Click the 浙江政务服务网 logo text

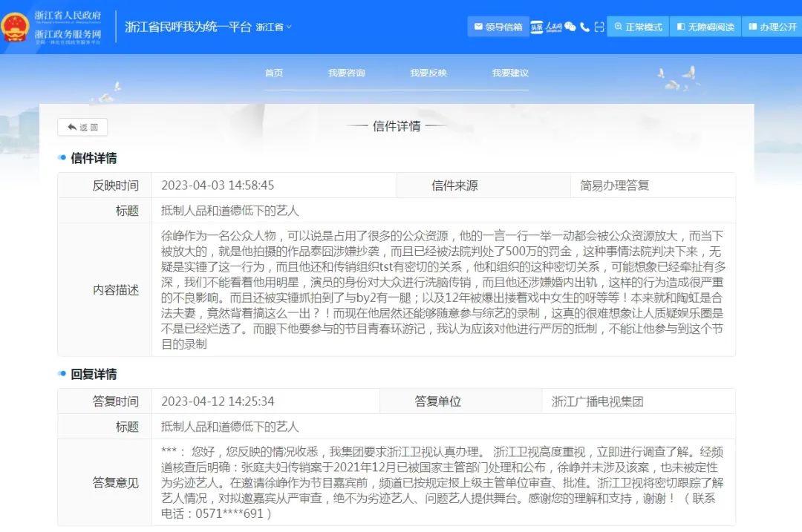tap(68, 35)
